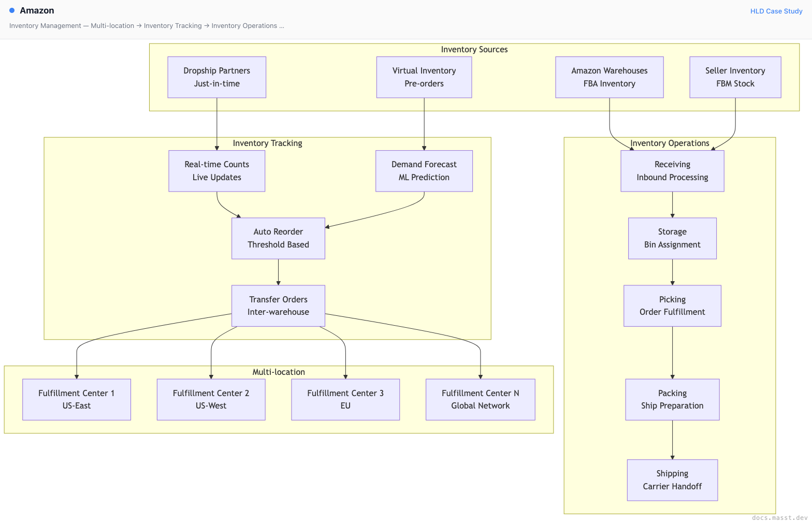Click Fulfillment Center N Global Network node

click(x=480, y=399)
